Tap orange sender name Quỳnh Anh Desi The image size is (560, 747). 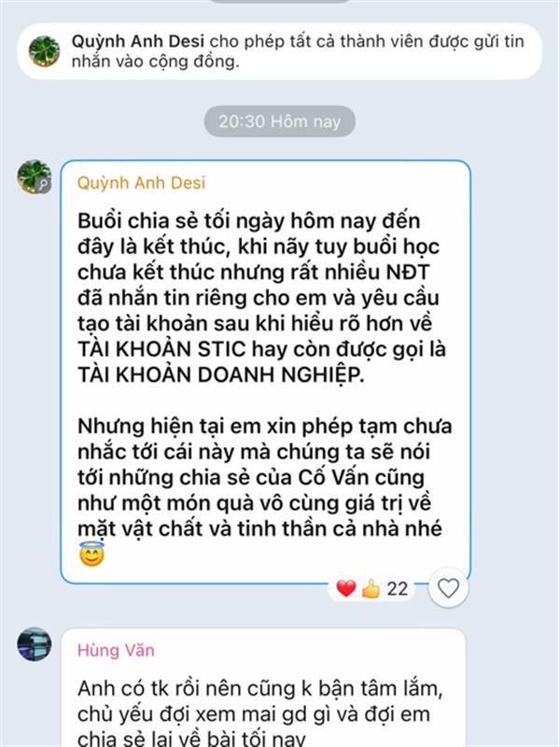[142, 182]
